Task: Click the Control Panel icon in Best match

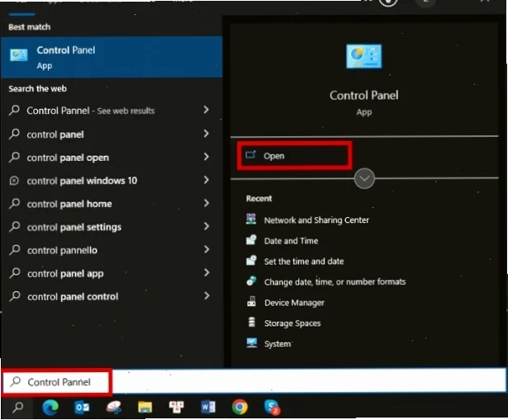Action: click(x=19, y=55)
